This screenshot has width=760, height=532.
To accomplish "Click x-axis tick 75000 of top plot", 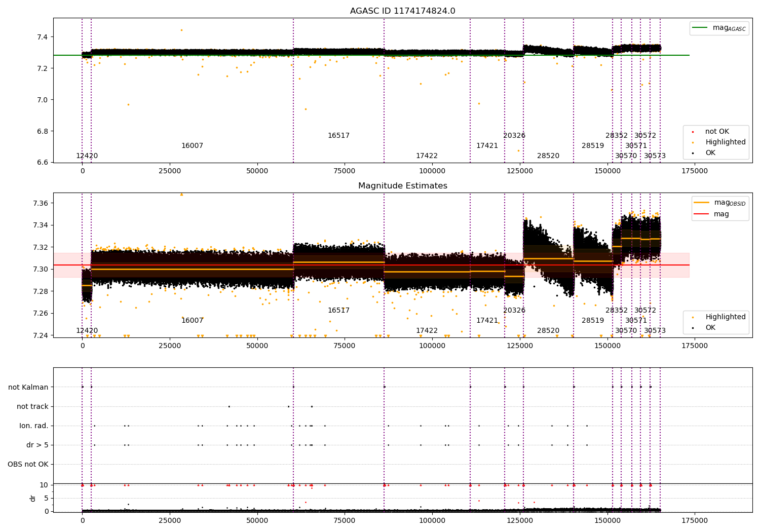I will (x=345, y=171).
